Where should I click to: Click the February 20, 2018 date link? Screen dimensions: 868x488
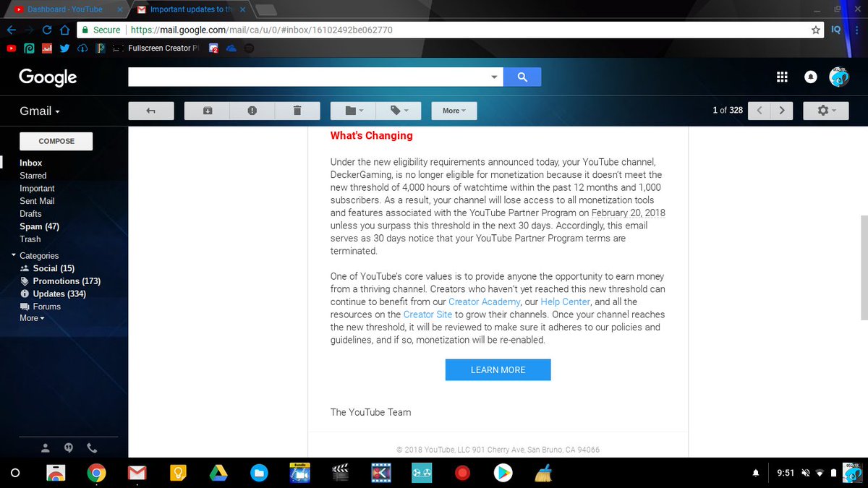click(629, 213)
